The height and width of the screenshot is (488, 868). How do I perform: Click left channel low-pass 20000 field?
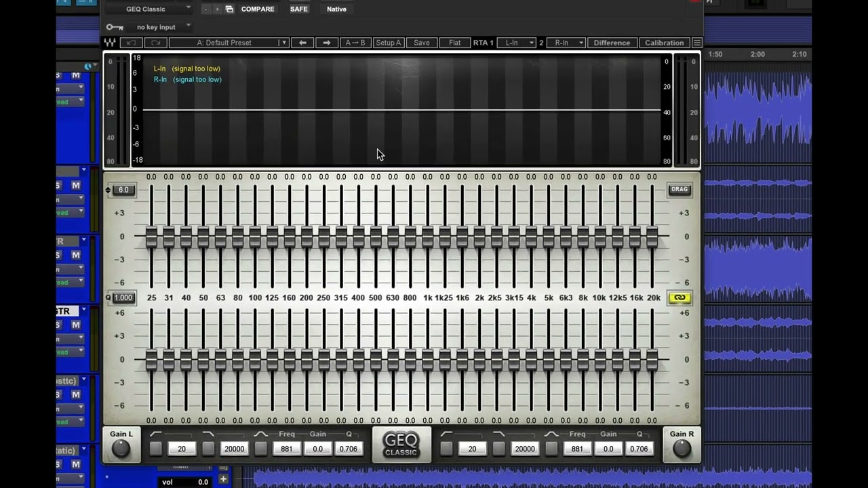point(234,449)
